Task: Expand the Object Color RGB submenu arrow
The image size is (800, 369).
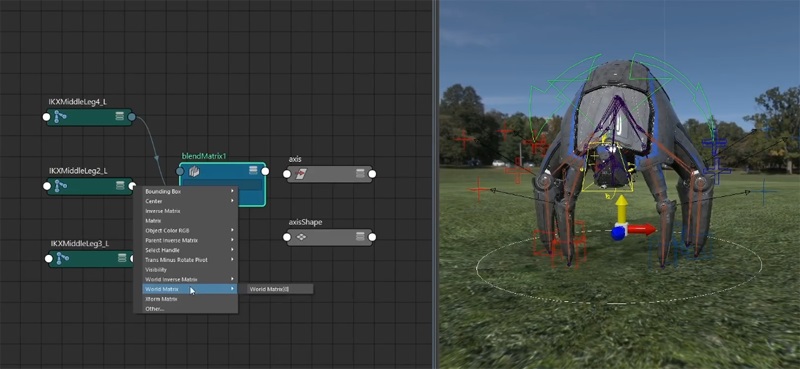Action: click(232, 231)
